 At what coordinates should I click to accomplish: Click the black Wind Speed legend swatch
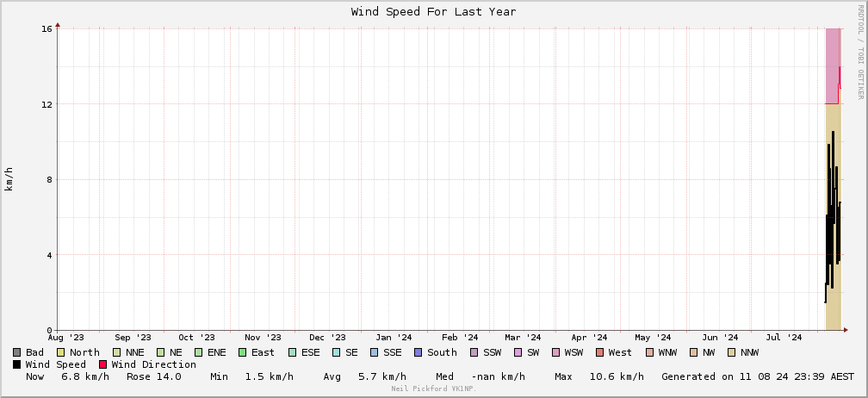point(17,364)
